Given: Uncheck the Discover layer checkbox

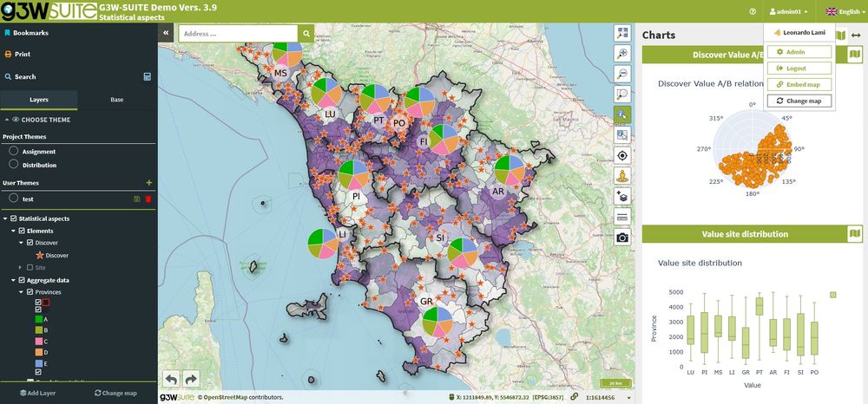Looking at the screenshot, I should coord(30,243).
